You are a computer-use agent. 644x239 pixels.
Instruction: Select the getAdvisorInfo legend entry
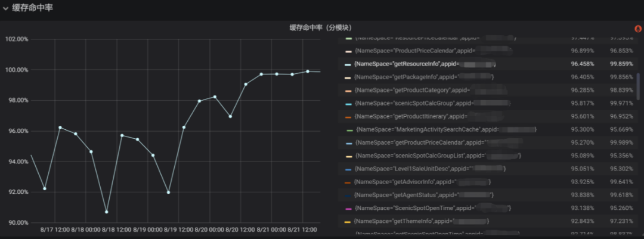422,182
